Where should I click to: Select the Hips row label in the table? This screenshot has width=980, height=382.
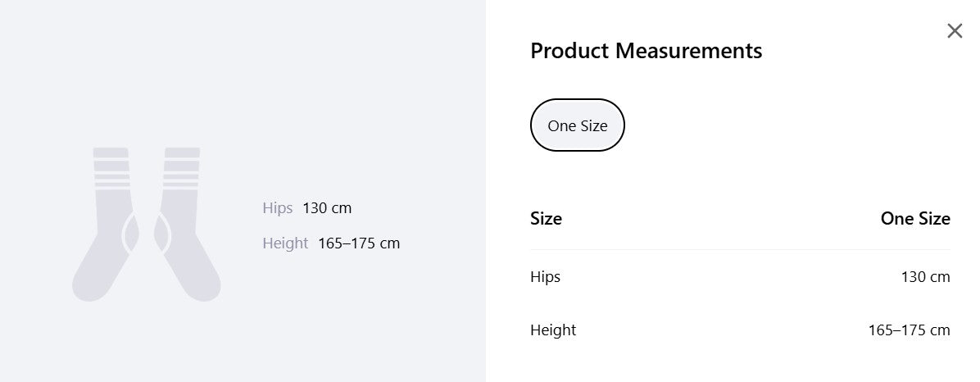[545, 277]
